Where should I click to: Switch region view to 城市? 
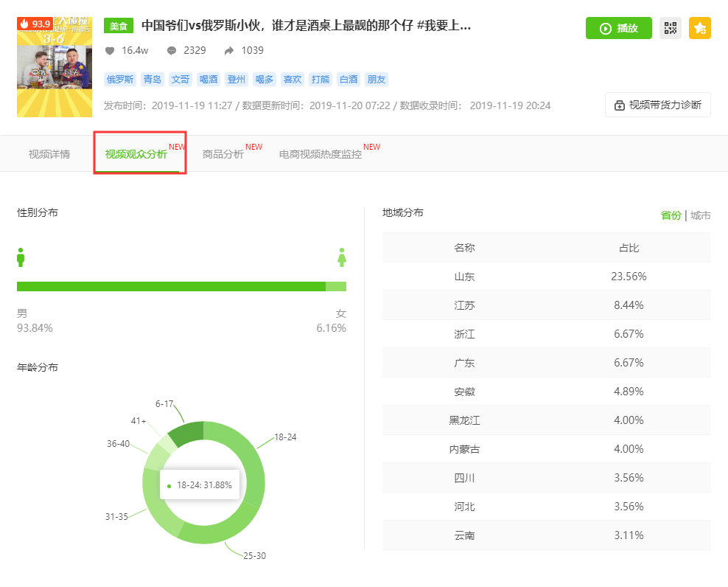click(x=700, y=215)
